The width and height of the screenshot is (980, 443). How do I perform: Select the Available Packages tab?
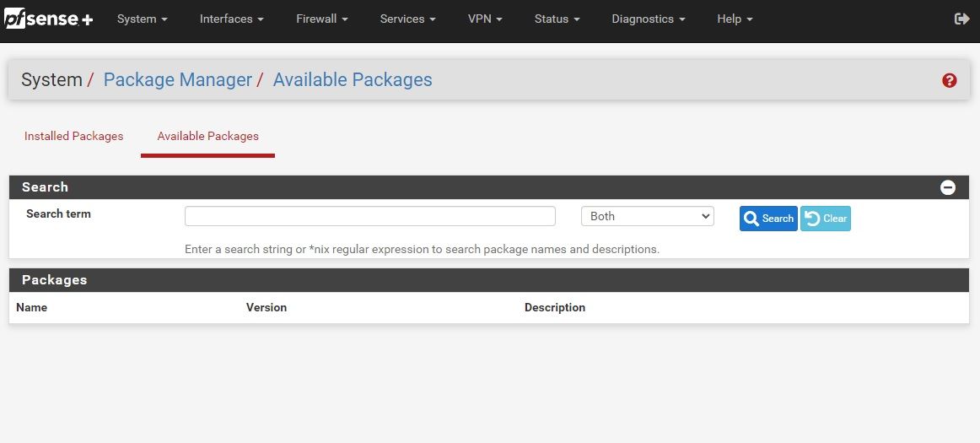[207, 136]
